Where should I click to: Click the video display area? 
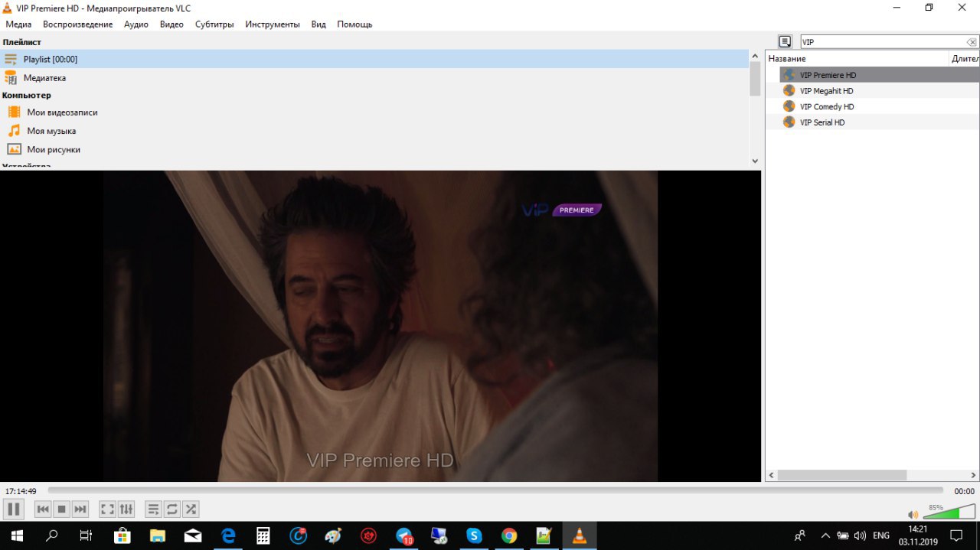coord(381,326)
